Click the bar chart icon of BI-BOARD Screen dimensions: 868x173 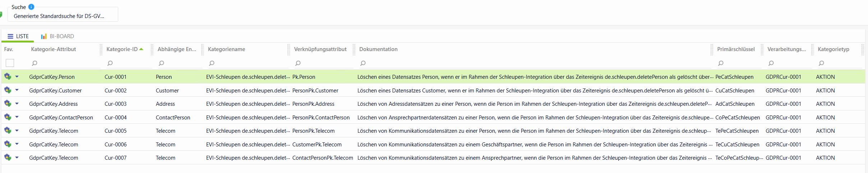point(44,36)
